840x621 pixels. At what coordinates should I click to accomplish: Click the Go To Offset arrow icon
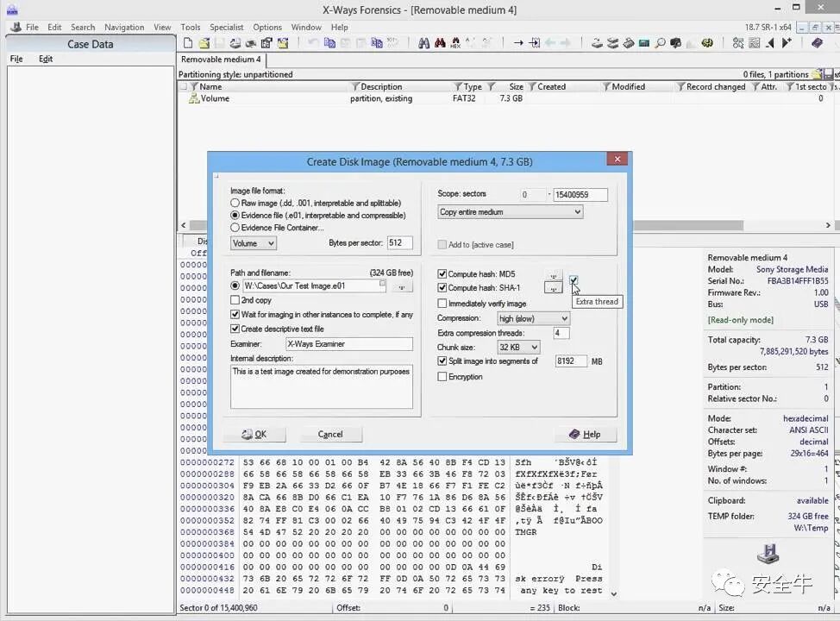(x=518, y=43)
